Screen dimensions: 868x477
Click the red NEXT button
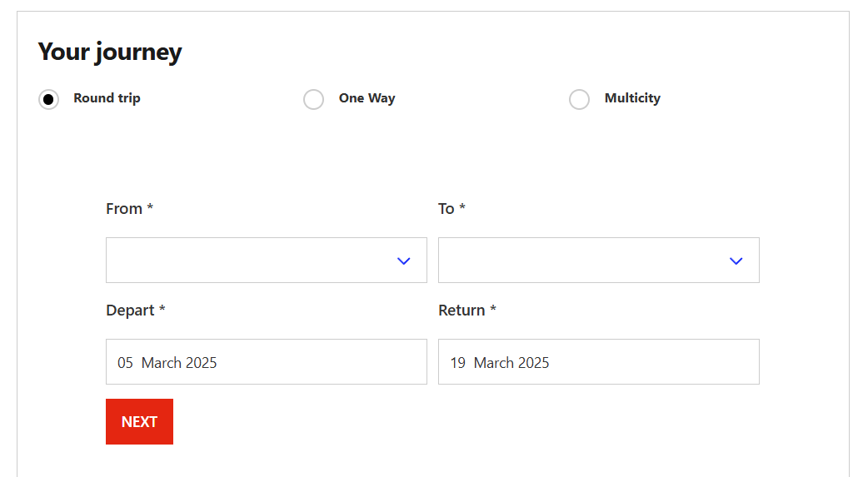[x=139, y=422]
